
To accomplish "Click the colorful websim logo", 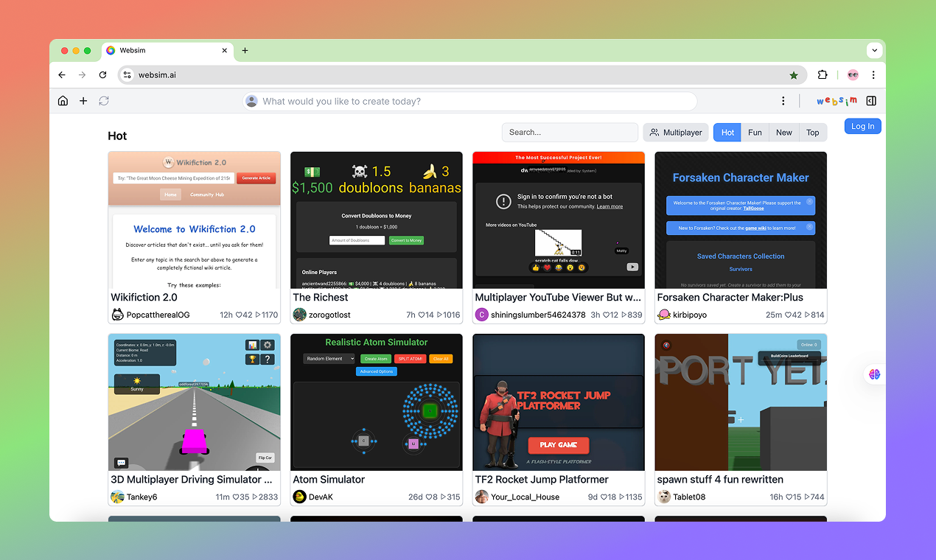I will (x=837, y=101).
